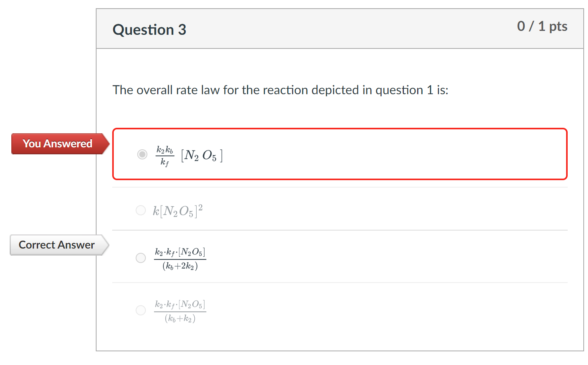
Task: Click the Question 3 heading
Action: coord(149,29)
